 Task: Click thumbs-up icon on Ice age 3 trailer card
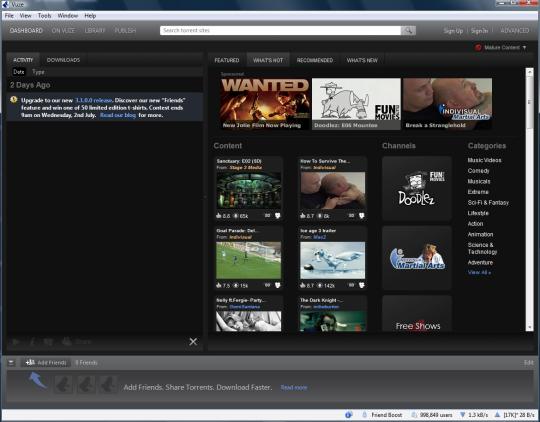pyautogui.click(x=303, y=285)
